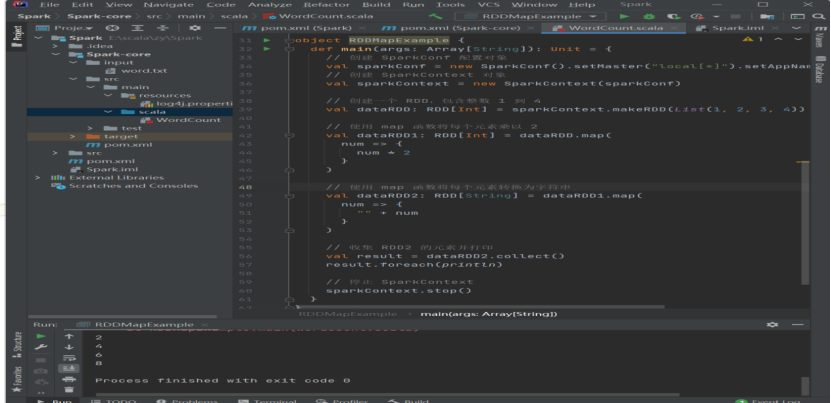Viewport: 831px width, 403px height.
Task: Click the editor vertical scrollbar
Action: (805, 223)
